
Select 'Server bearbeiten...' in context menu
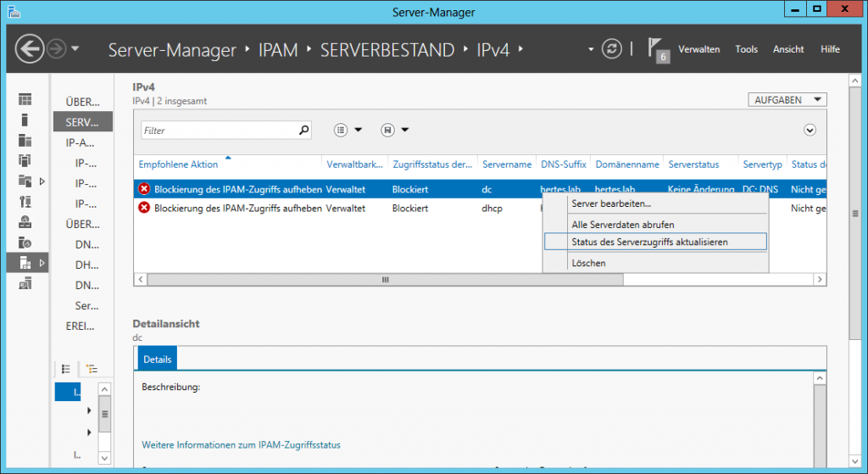pos(611,204)
